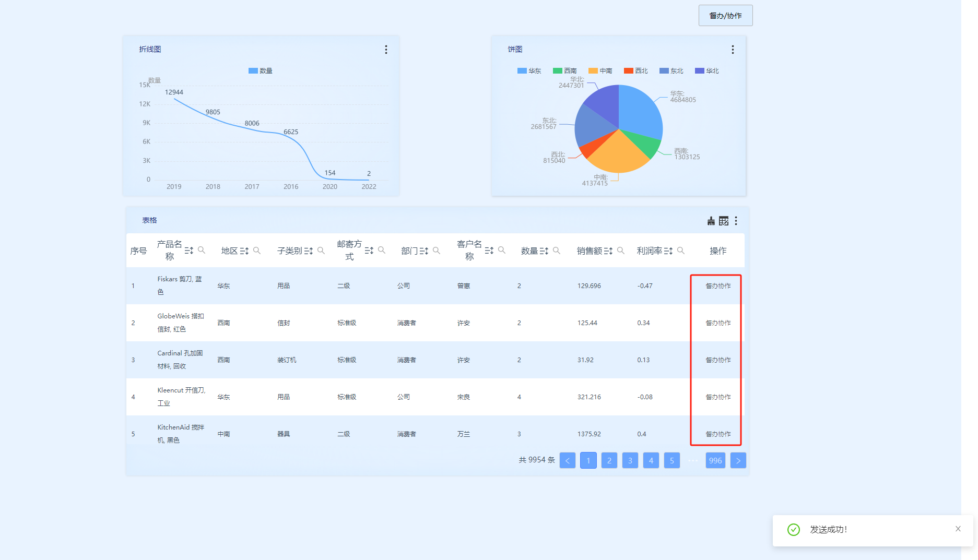Sort by the 销售额 column
The height and width of the screenshot is (560, 978).
608,251
